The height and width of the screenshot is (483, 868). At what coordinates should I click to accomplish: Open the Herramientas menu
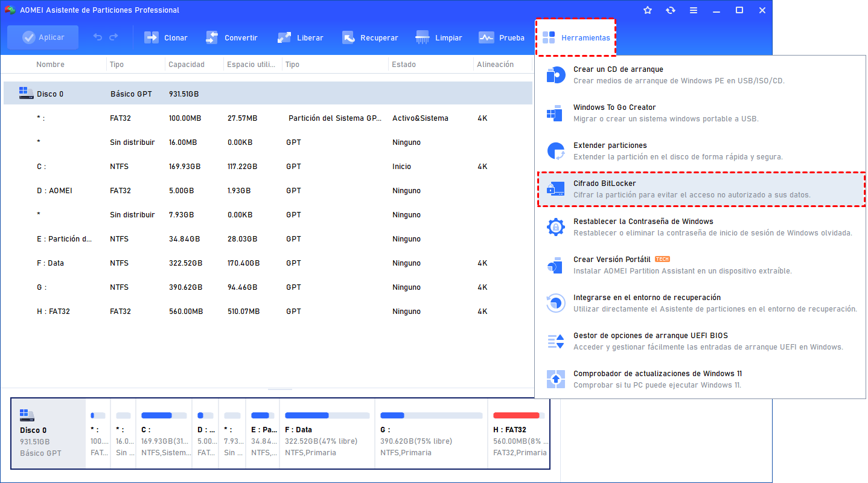pos(576,37)
